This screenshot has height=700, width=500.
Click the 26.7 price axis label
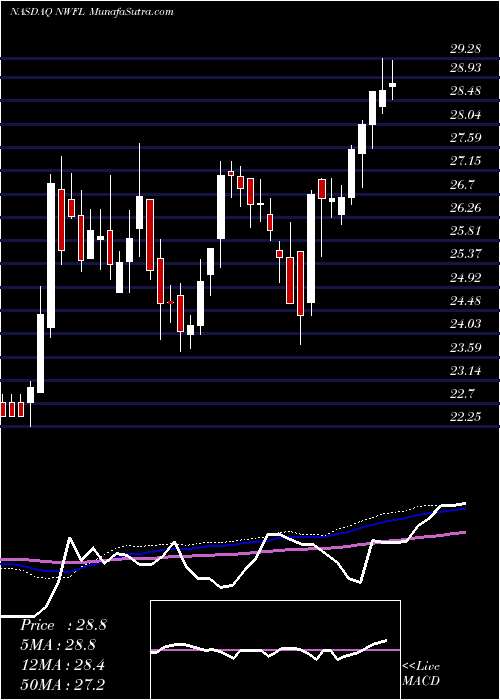[462, 184]
